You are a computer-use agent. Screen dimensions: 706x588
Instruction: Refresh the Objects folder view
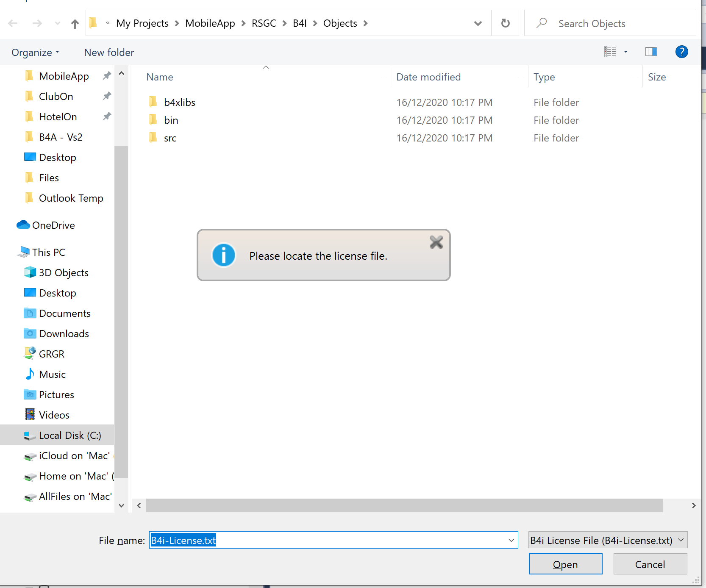(505, 23)
